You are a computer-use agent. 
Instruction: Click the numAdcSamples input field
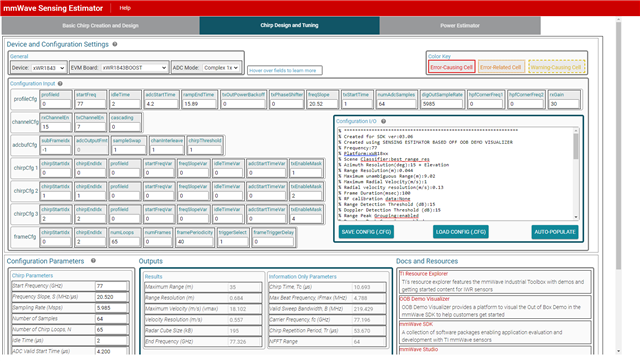click(x=396, y=104)
